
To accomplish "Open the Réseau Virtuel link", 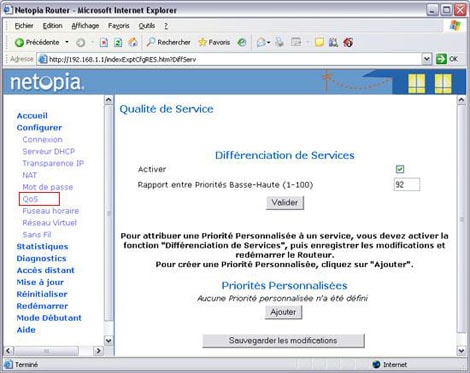I will [x=49, y=223].
